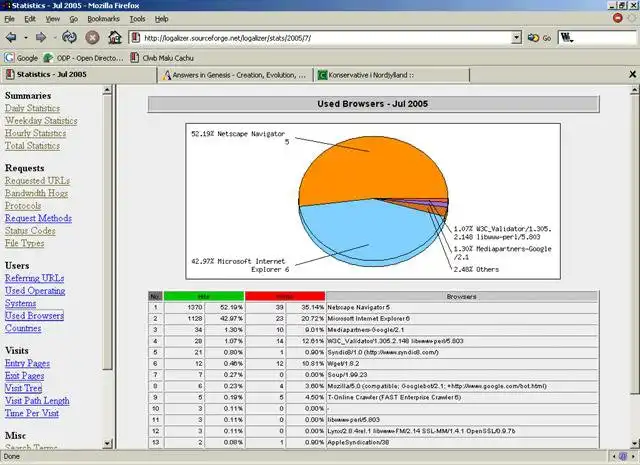The width and height of the screenshot is (640, 465).
Task: Open Hourly Statistics link
Action: coord(35,133)
